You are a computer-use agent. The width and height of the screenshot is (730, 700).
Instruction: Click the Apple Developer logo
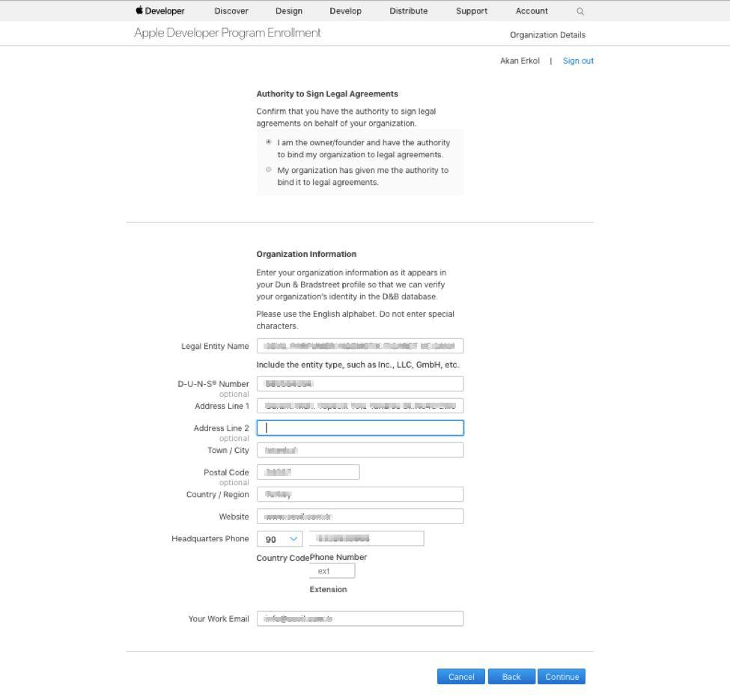(x=160, y=11)
